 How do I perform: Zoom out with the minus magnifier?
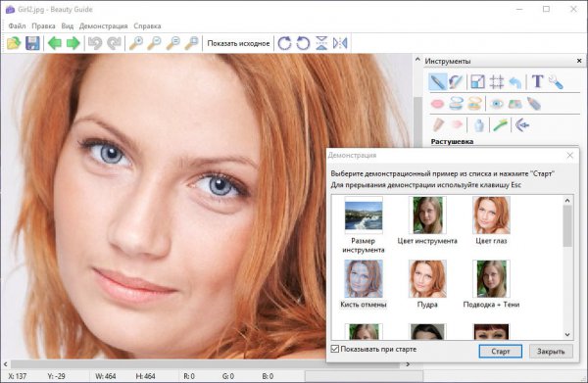pyautogui.click(x=155, y=43)
